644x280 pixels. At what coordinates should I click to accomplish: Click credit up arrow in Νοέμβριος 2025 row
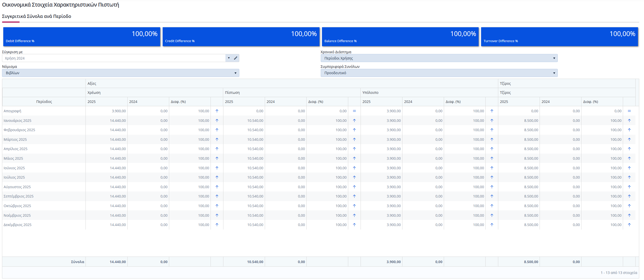pos(354,215)
